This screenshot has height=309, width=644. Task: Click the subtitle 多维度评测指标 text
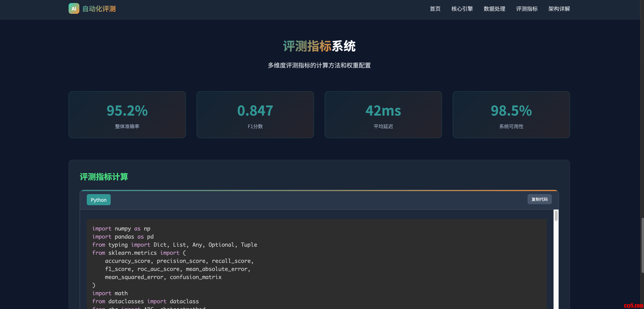(x=319, y=66)
